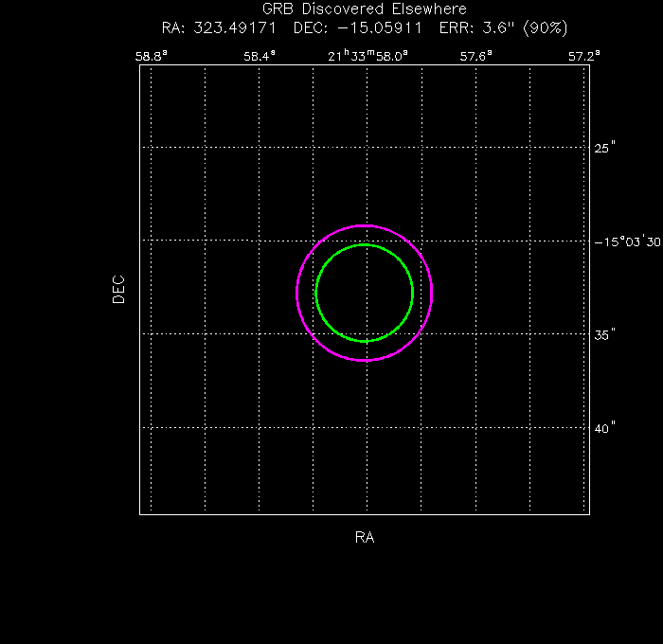Click the 40" declination tick label
The width and height of the screenshot is (663, 644).
(604, 429)
